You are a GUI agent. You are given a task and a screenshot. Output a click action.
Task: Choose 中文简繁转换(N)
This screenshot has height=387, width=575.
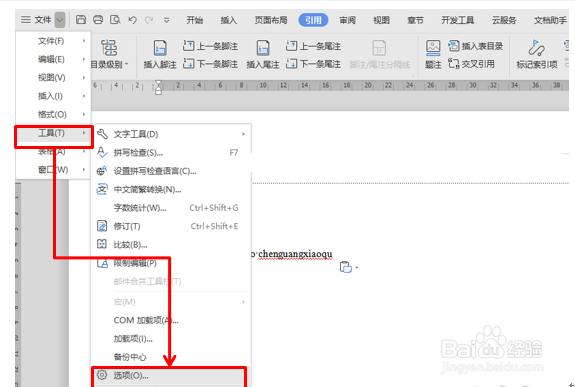[171, 189]
